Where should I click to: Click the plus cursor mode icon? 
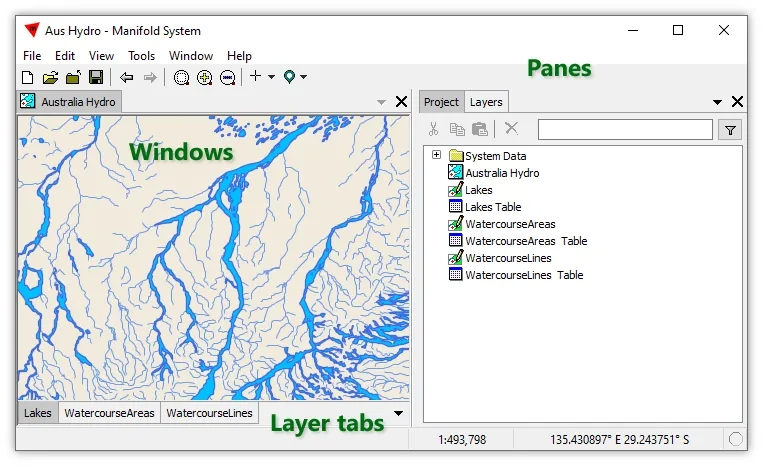pyautogui.click(x=255, y=76)
